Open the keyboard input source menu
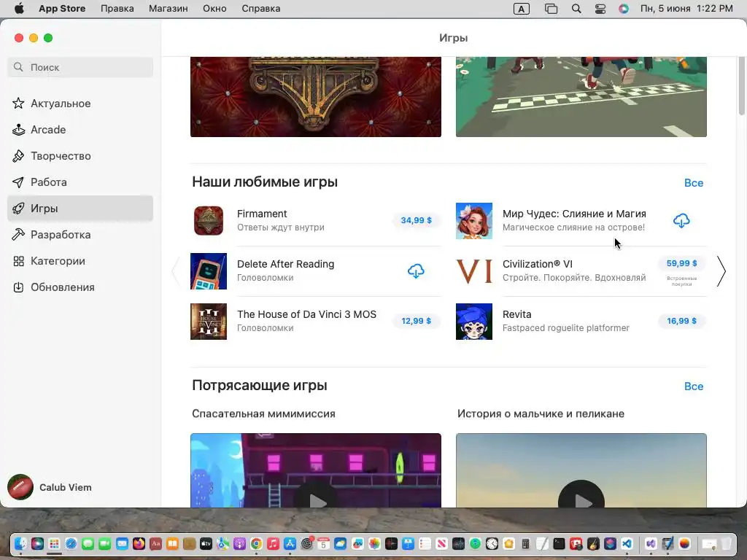Screen dimensions: 747x560 521,9
